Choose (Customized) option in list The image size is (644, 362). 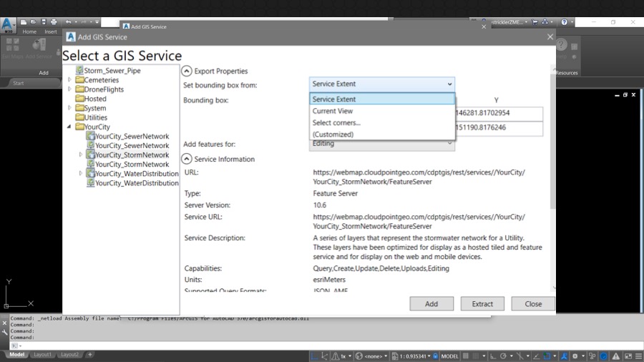[382, 134]
